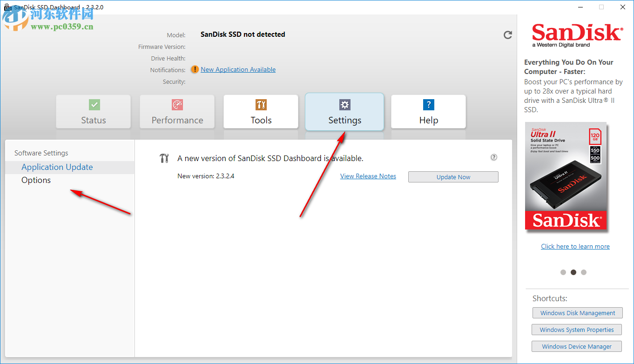
Task: Select the second carousel dot
Action: point(573,272)
